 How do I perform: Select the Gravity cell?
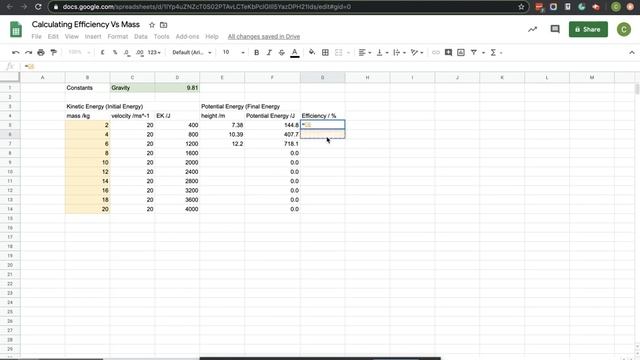(132, 88)
